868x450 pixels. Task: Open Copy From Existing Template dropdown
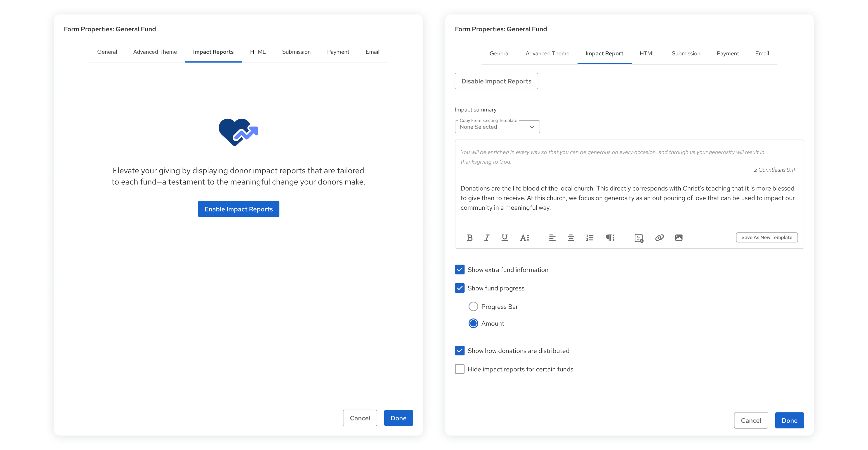[497, 127]
